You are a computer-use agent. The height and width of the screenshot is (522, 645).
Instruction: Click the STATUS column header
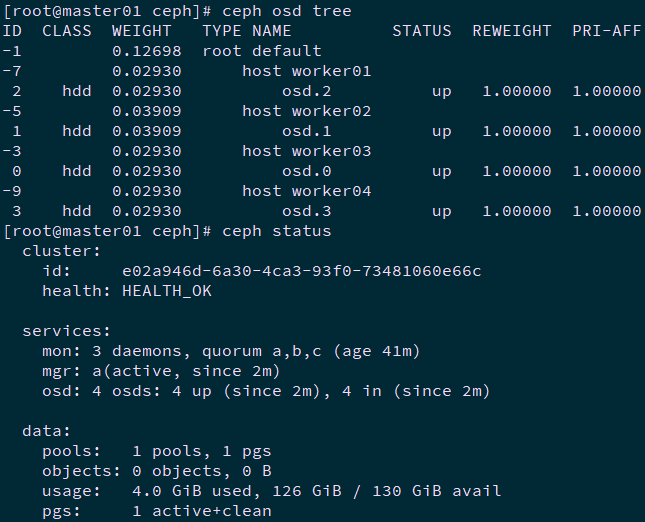pyautogui.click(x=421, y=31)
